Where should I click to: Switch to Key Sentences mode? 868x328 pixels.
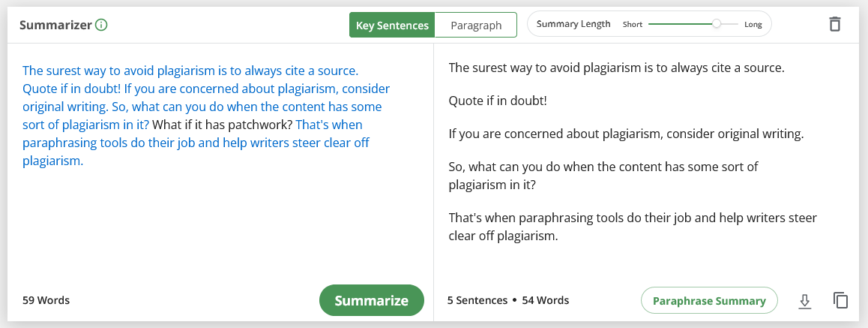[392, 25]
